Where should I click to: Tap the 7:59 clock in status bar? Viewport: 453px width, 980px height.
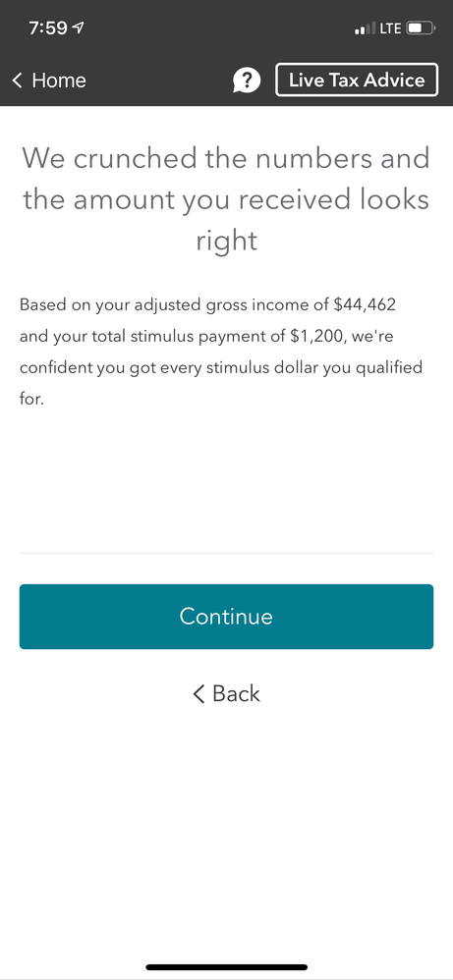click(49, 28)
